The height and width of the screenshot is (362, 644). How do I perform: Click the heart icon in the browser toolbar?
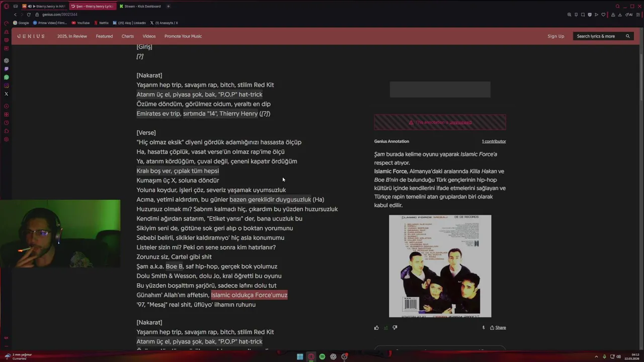point(603,15)
